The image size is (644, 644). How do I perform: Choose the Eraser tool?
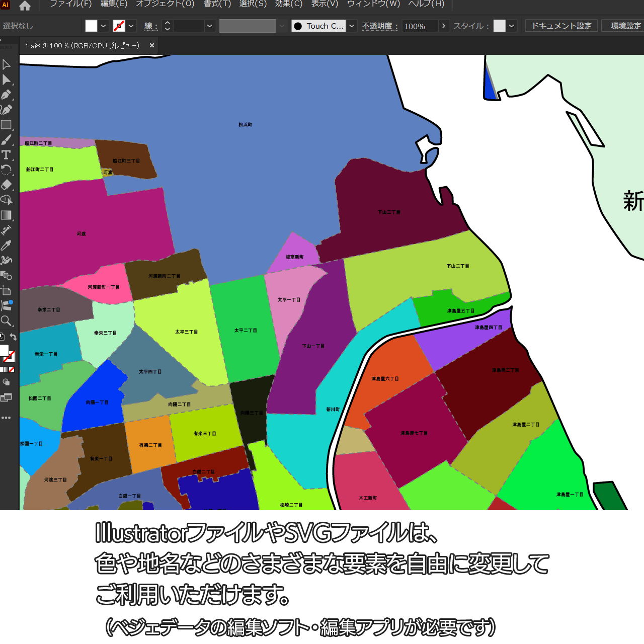point(7,185)
